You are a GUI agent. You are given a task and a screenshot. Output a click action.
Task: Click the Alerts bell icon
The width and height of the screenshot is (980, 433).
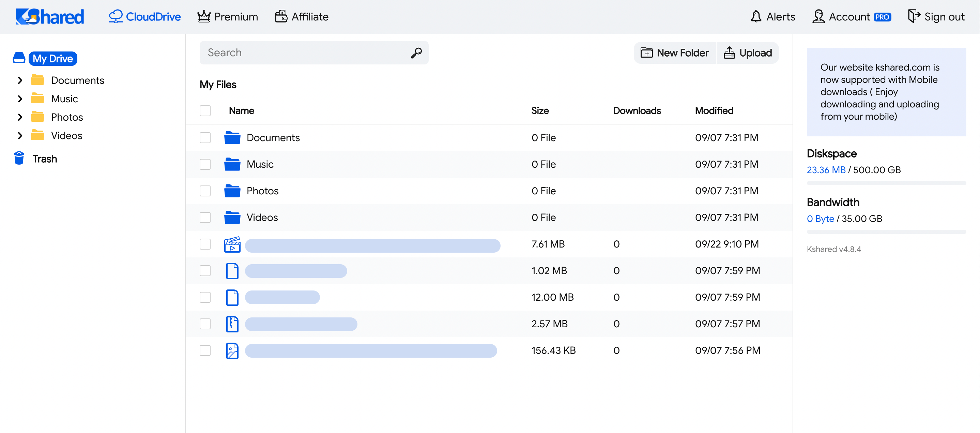point(756,16)
